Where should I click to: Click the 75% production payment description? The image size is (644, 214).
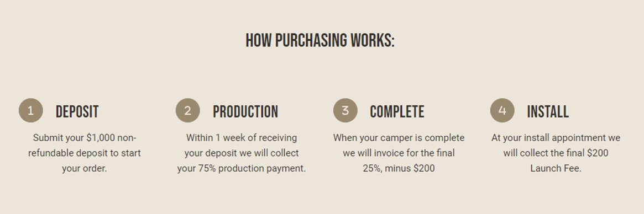[242, 153]
